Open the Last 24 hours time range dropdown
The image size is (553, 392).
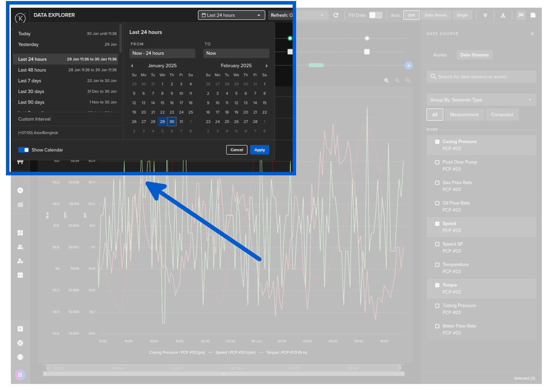pos(231,15)
